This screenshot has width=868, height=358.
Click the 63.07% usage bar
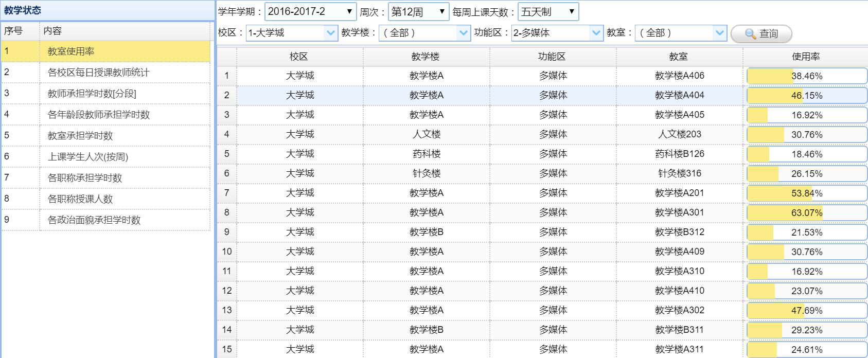806,213
